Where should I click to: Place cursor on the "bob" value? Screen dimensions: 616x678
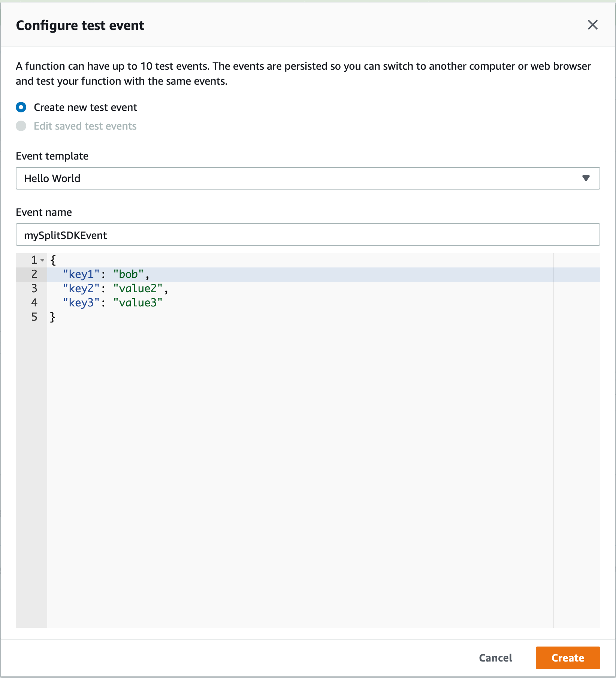coord(129,274)
